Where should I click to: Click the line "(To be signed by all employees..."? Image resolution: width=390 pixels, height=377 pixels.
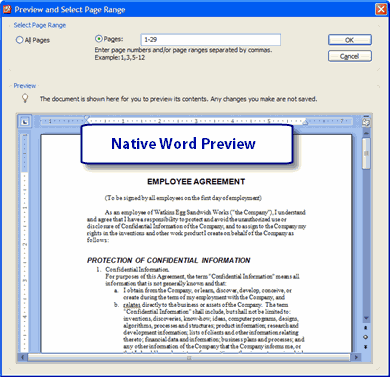click(183, 198)
